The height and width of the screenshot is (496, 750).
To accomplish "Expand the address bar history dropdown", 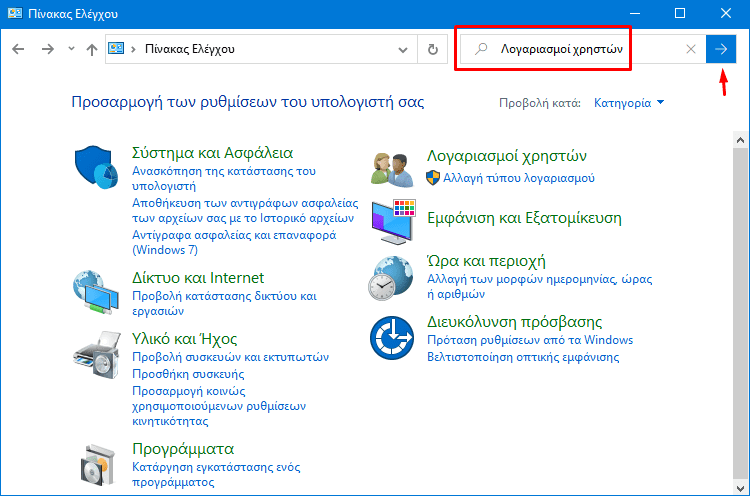I will (x=403, y=49).
